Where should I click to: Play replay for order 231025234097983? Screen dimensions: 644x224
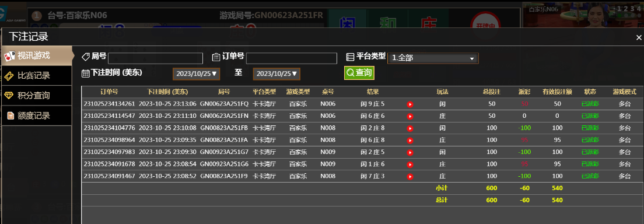(x=409, y=152)
